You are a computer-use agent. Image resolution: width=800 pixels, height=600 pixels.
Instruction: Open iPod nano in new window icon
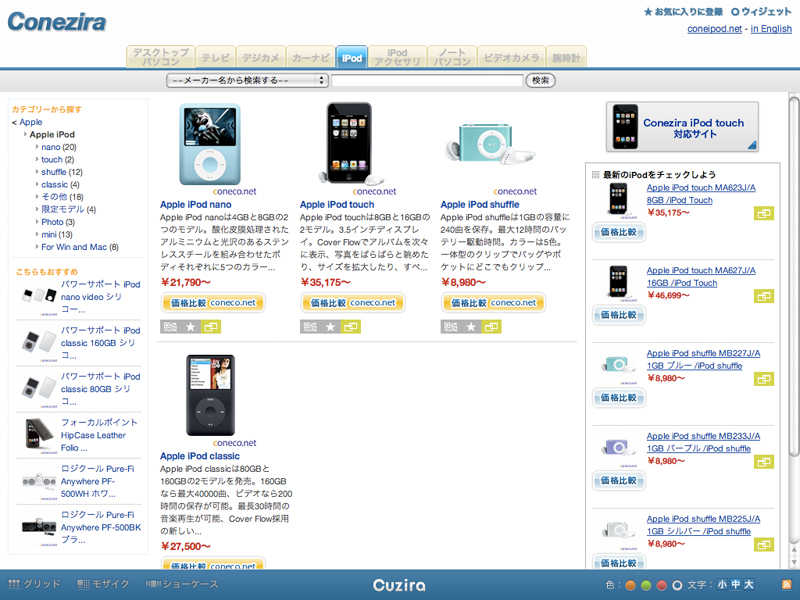click(210, 327)
